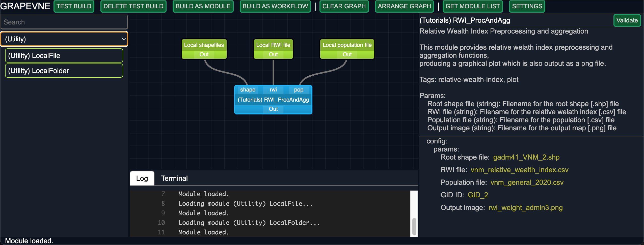Open SETTINGS
Image resolution: width=644 pixels, height=245 pixels.
(527, 6)
